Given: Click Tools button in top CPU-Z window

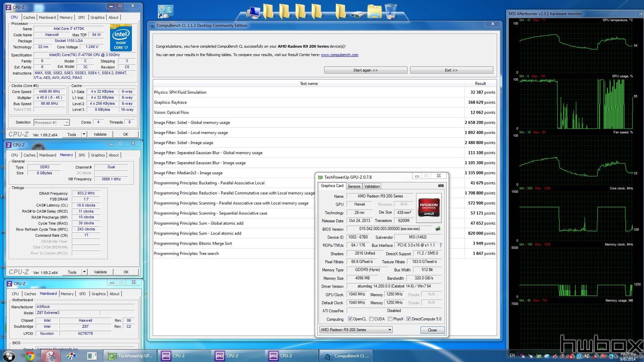Looking at the screenshot, I should [72, 134].
